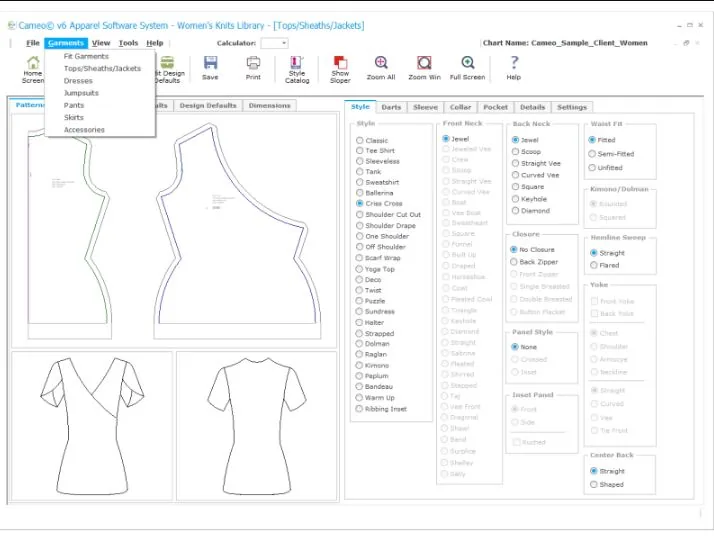This screenshot has height=539, width=714.
Task: Select None panel style option
Action: tap(515, 347)
